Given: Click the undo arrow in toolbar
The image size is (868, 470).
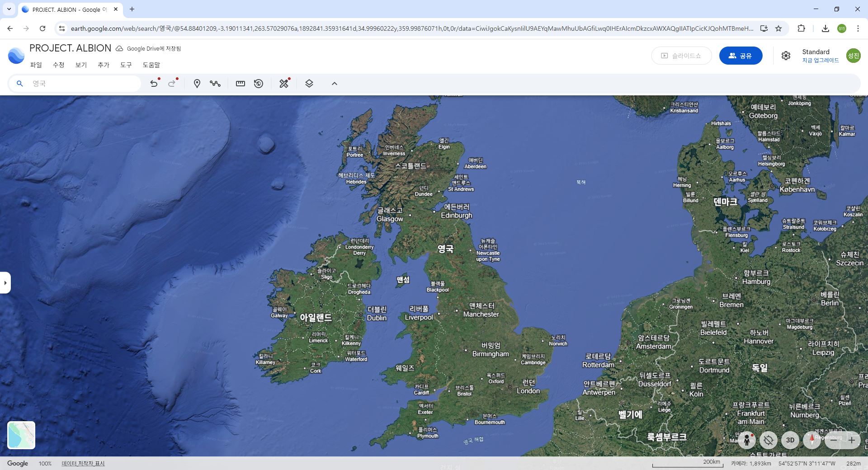Looking at the screenshot, I should [154, 84].
